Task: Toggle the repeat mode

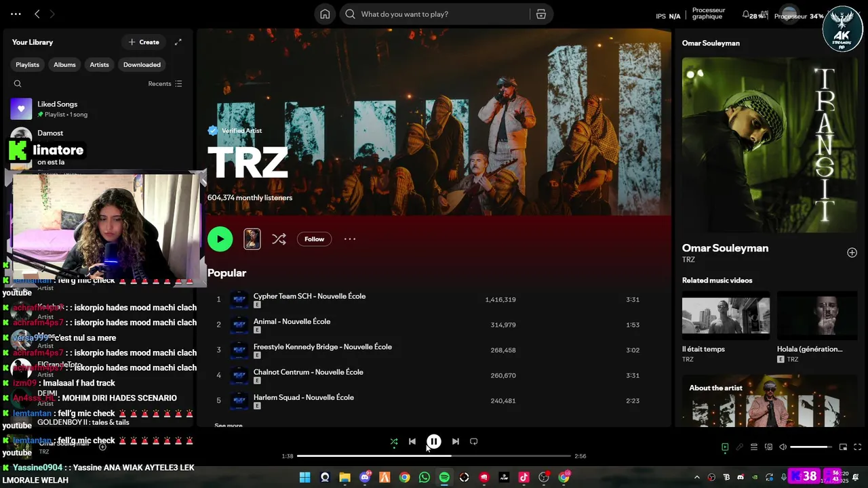Action: coord(474,441)
